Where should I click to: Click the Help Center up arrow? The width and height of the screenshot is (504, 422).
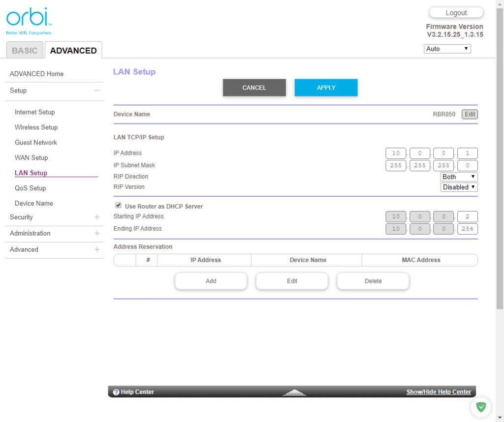(x=294, y=392)
